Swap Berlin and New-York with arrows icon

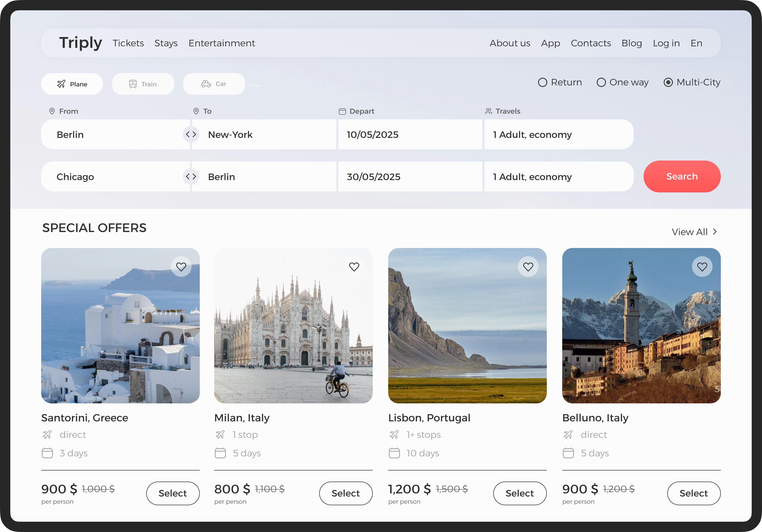point(191,134)
